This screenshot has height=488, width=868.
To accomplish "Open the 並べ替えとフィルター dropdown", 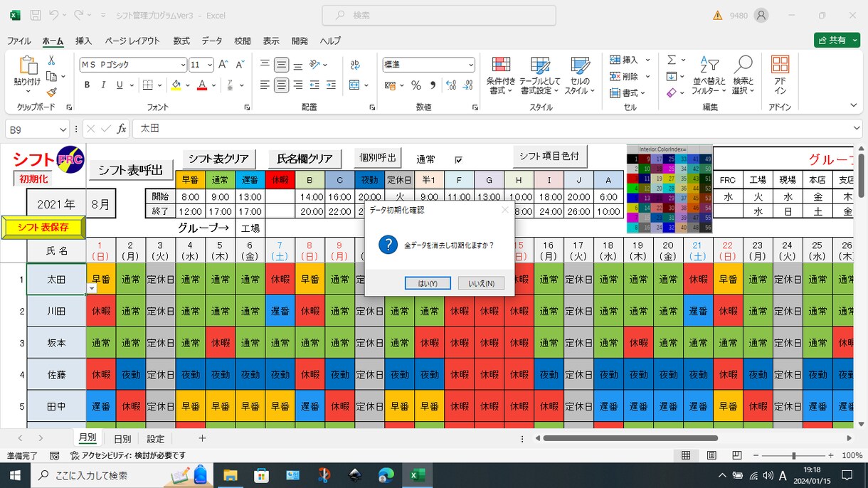I will pos(709,76).
